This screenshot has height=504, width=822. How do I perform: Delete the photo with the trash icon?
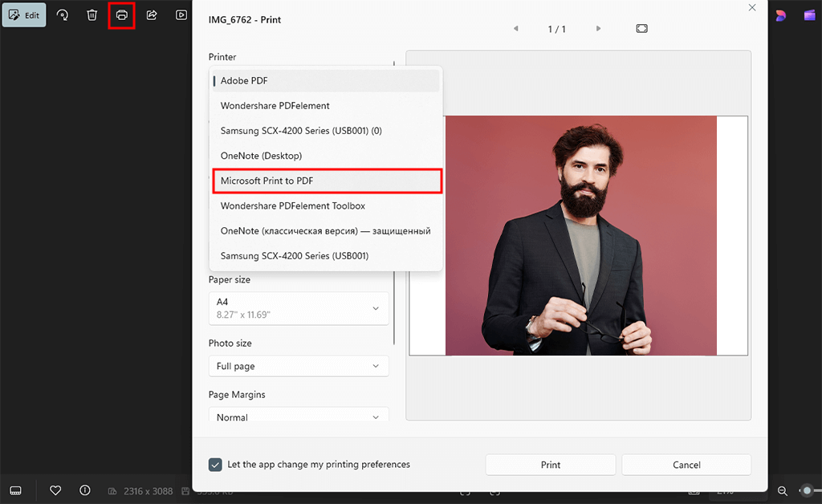click(x=92, y=15)
